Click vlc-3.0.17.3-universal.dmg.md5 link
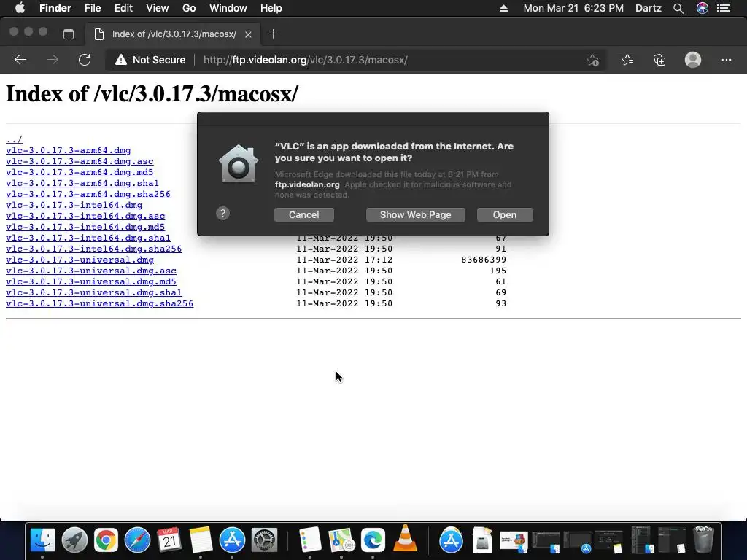747x560 pixels. click(91, 282)
